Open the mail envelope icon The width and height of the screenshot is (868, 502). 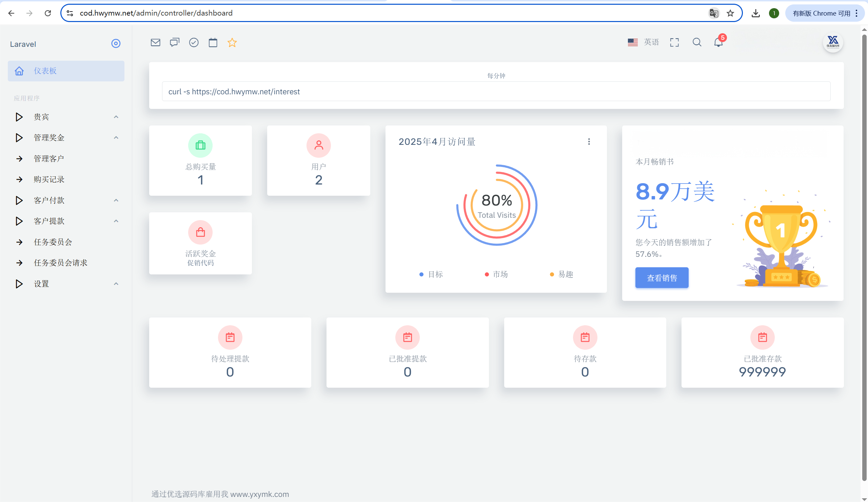tap(155, 42)
